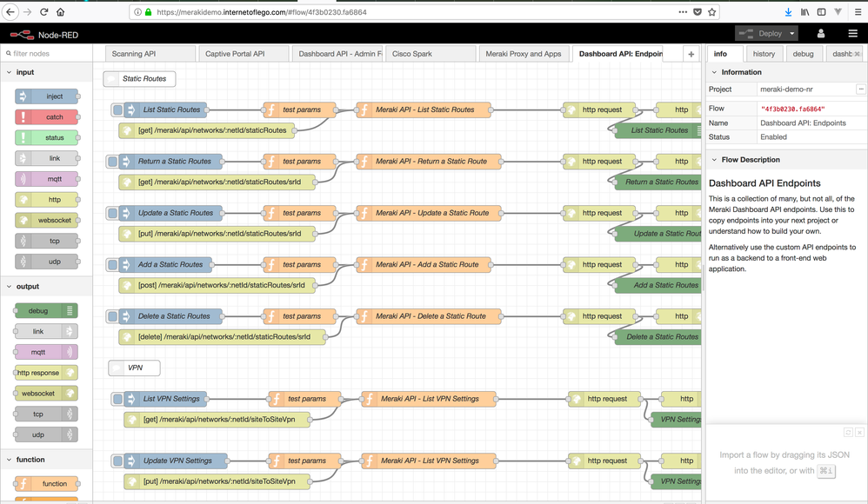Select the debug node in palette
Viewport: 868px width, 504px height.
[46, 311]
